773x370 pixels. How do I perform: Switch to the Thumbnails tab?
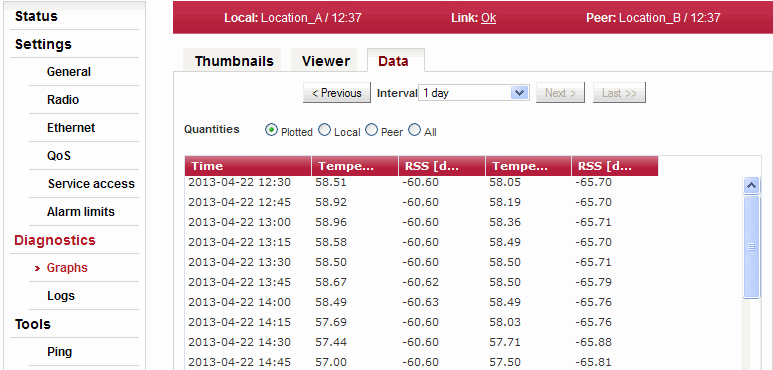pos(234,61)
